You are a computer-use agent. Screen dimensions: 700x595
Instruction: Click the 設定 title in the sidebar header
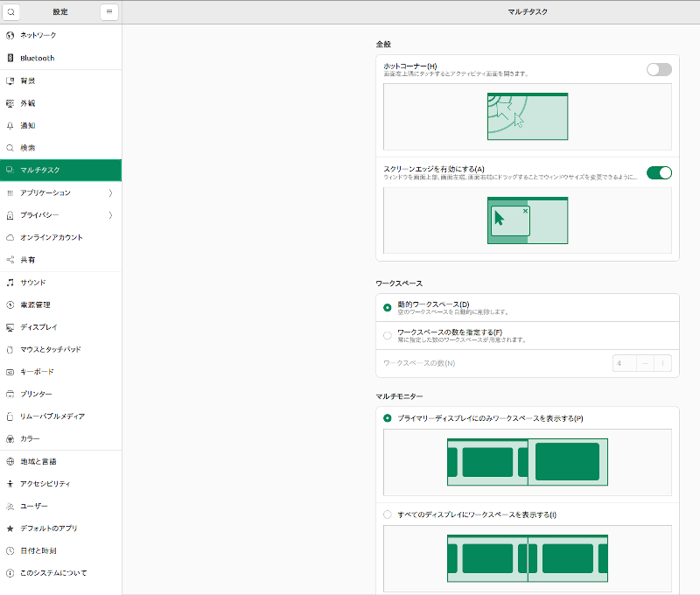click(x=60, y=12)
